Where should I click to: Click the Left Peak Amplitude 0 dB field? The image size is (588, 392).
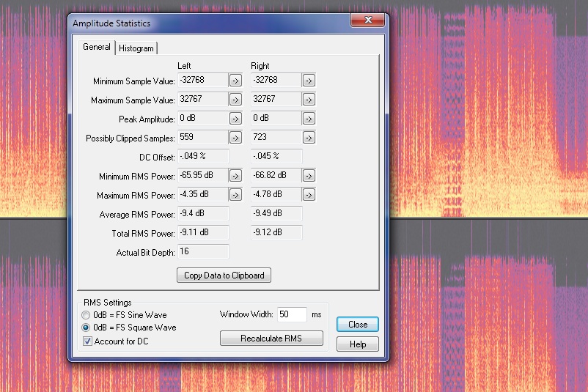(x=203, y=119)
